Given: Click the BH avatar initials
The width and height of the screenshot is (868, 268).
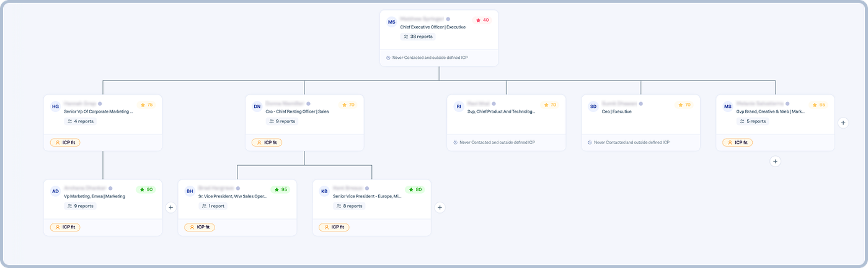Looking at the screenshot, I should pyautogui.click(x=190, y=191).
